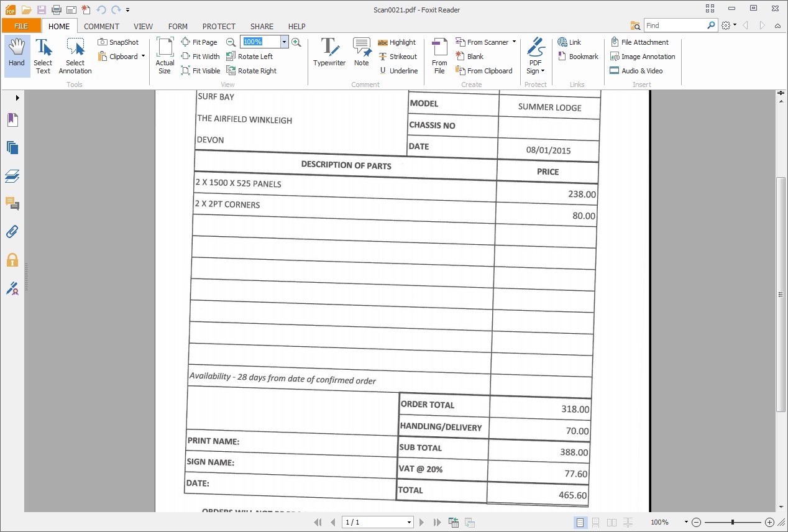Click Rotate Left icon
788x532 pixels.
point(231,57)
